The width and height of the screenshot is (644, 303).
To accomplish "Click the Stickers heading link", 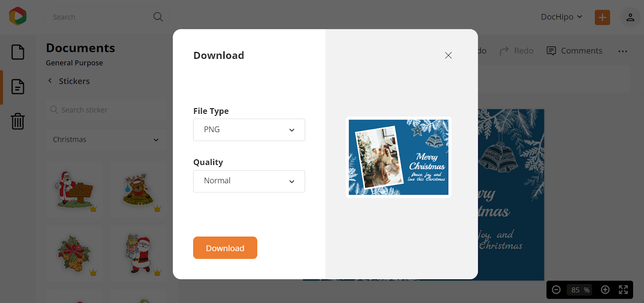I will (x=74, y=81).
